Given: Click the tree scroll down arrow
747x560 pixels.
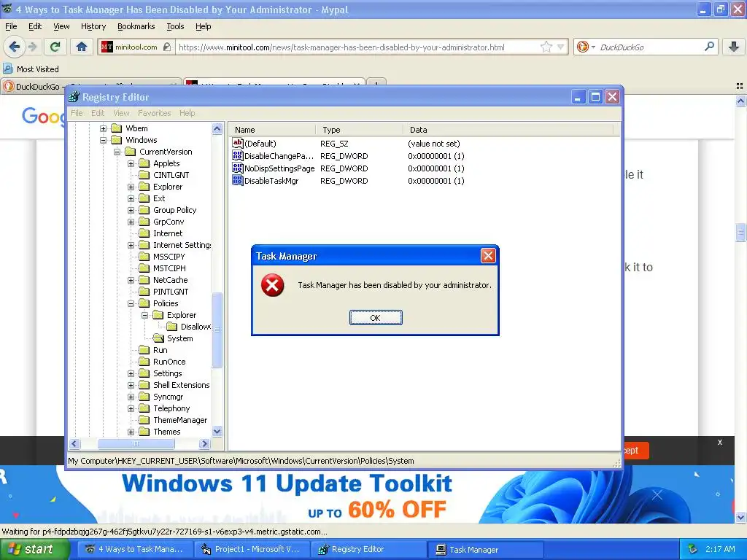Looking at the screenshot, I should 217,432.
